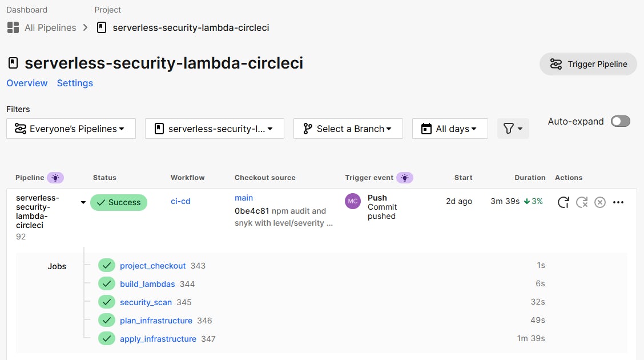Open the main branch link
644x360 pixels.
244,198
